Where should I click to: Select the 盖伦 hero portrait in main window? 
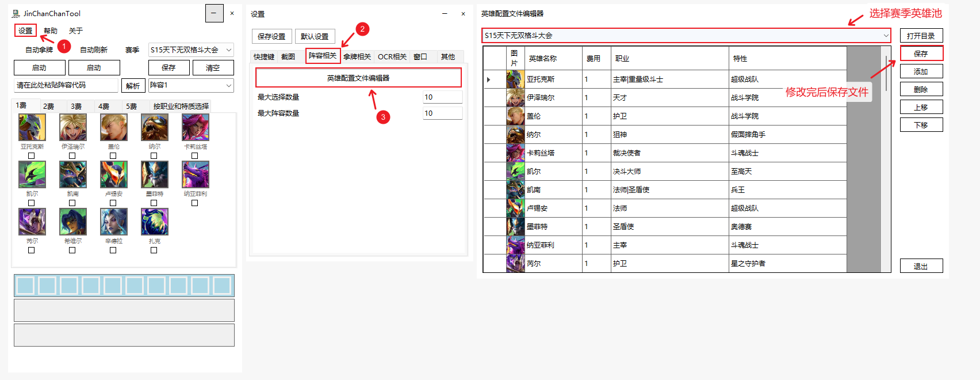point(114,127)
